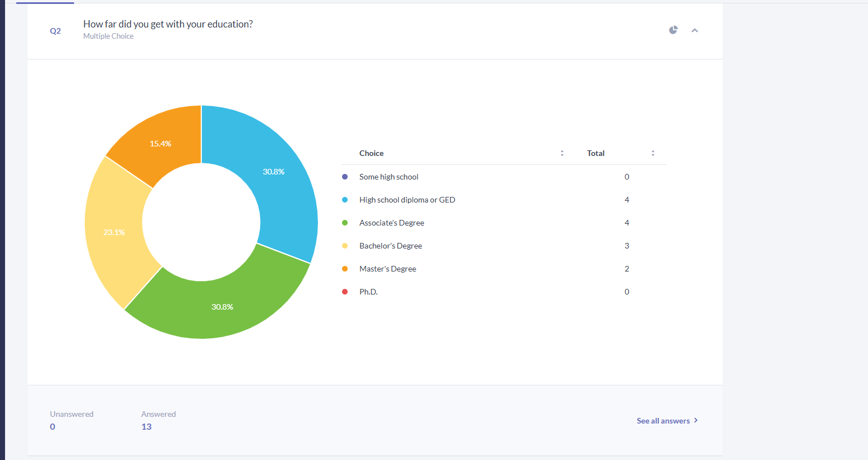
Task: Click the Answered count 13
Action: (x=146, y=427)
